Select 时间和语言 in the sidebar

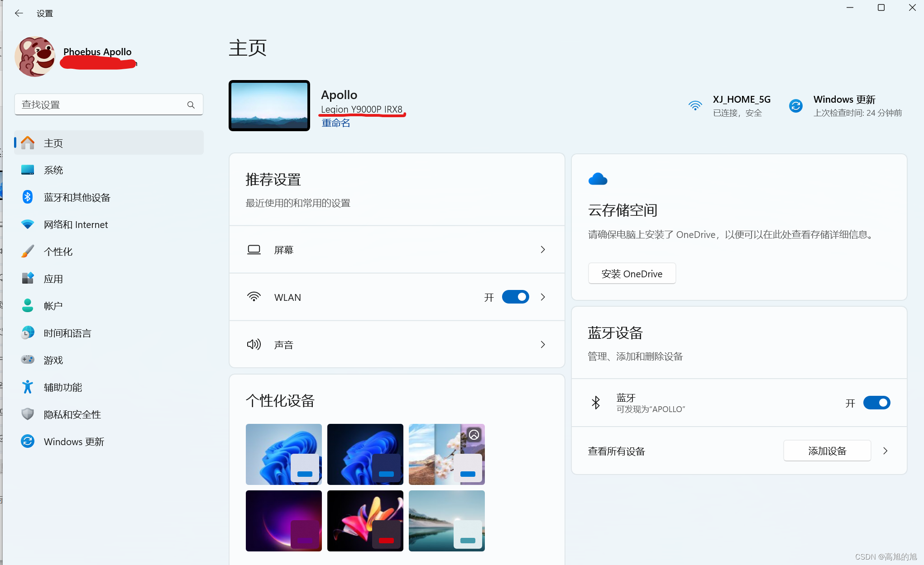pyautogui.click(x=67, y=333)
